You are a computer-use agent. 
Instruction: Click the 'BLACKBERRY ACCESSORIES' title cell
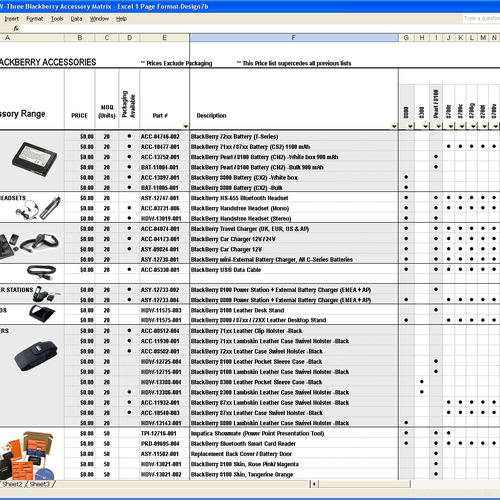click(48, 62)
